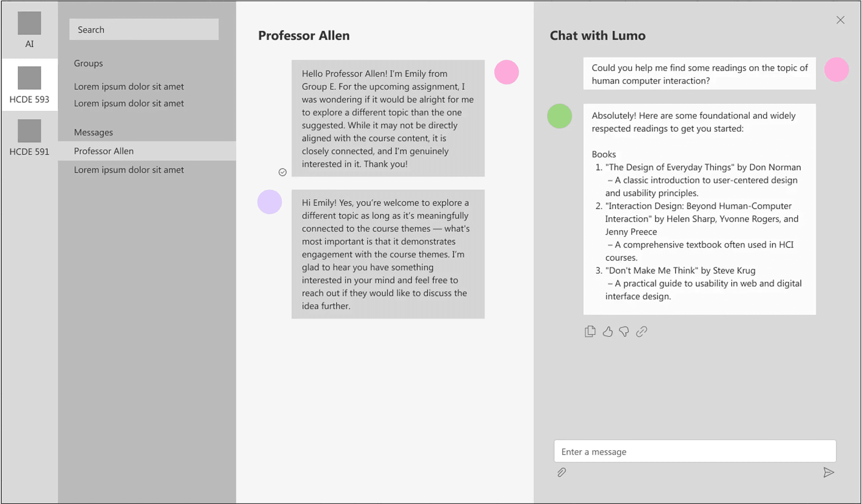Screen dimensions: 862x504
Task: Click Emily's pink avatar in Professor chat
Action: (x=506, y=72)
